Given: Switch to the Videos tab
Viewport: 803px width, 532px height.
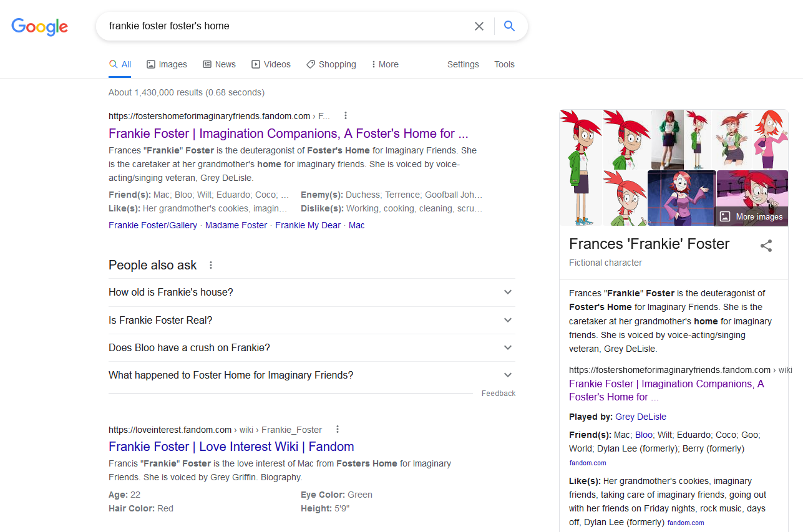Looking at the screenshot, I should [x=271, y=64].
